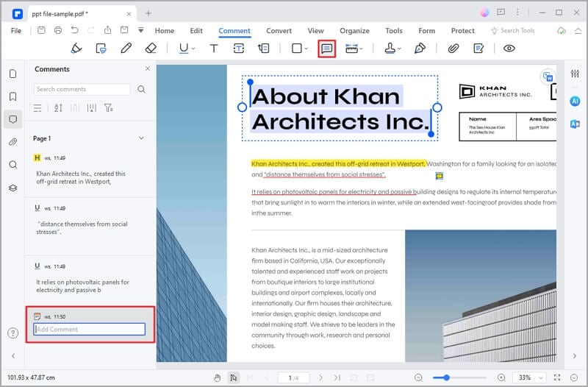Screen dimensions: 588x387
Task: Open the Bookmarks panel in sidebar
Action: point(12,96)
